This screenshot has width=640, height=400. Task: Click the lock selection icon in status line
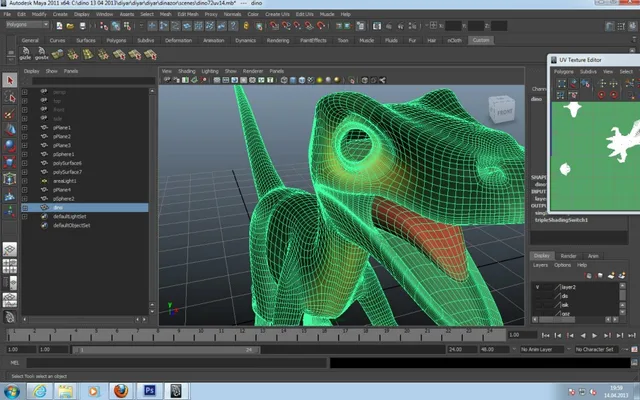[x=246, y=26]
